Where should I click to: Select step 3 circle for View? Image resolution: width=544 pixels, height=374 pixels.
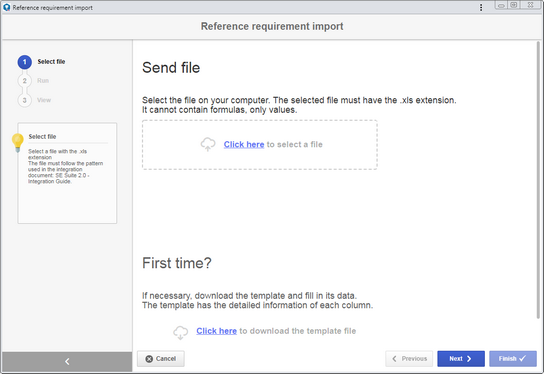tap(25, 100)
